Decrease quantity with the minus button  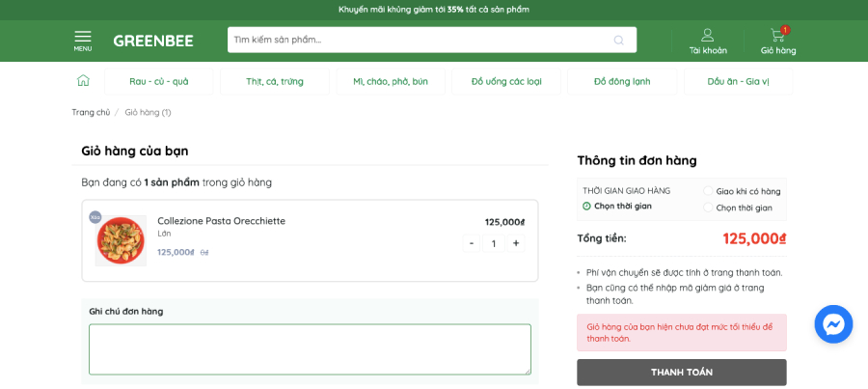(471, 243)
